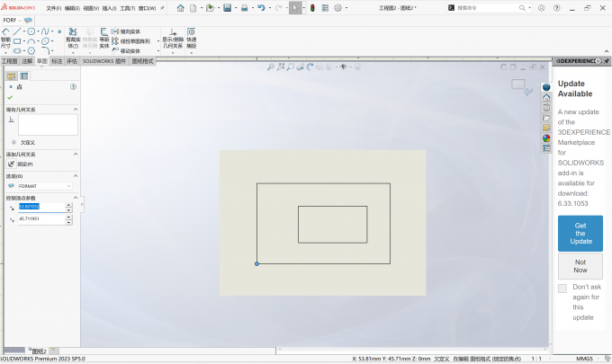Collapse the Existing Relations section
The width and height of the screenshot is (612, 364).
pyautogui.click(x=76, y=110)
